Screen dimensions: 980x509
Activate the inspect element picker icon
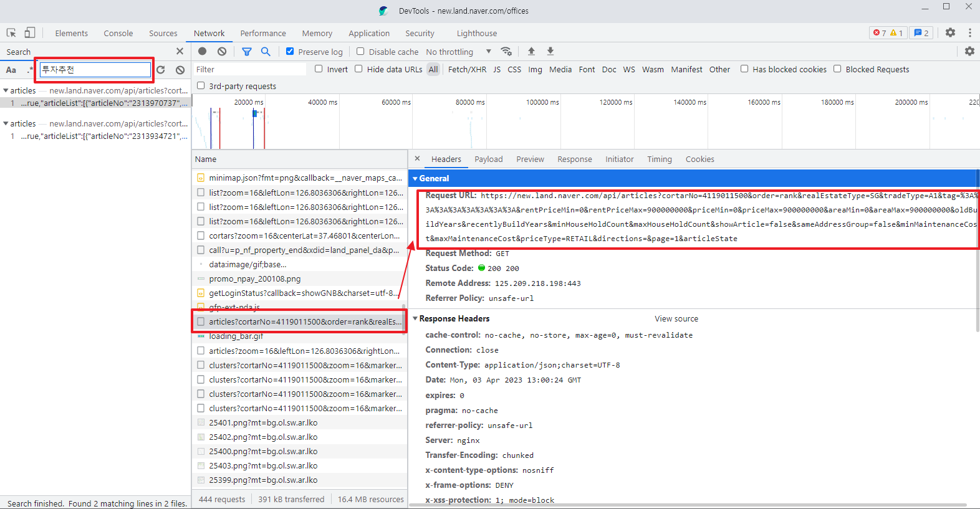[11, 33]
